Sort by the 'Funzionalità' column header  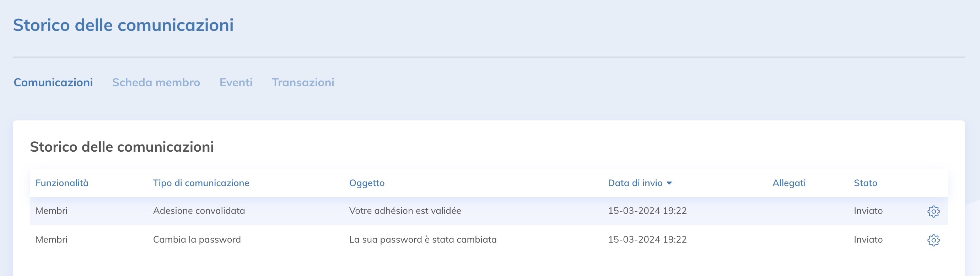63,183
